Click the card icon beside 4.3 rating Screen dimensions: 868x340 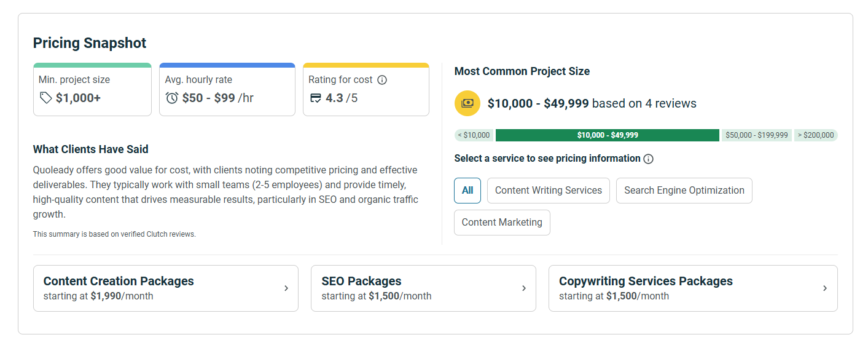click(316, 98)
